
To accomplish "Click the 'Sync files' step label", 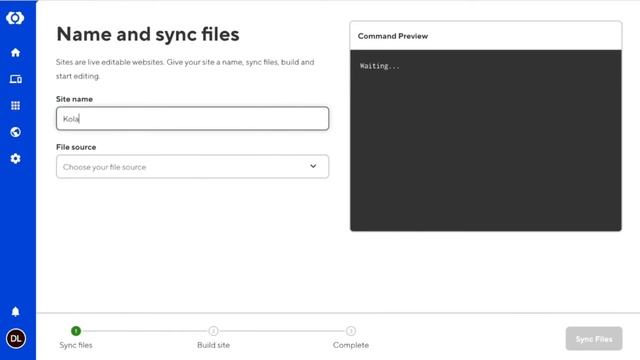I will pyautogui.click(x=76, y=345).
